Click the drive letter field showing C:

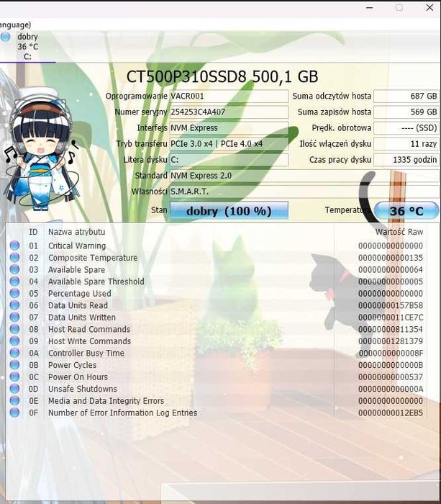click(x=229, y=160)
